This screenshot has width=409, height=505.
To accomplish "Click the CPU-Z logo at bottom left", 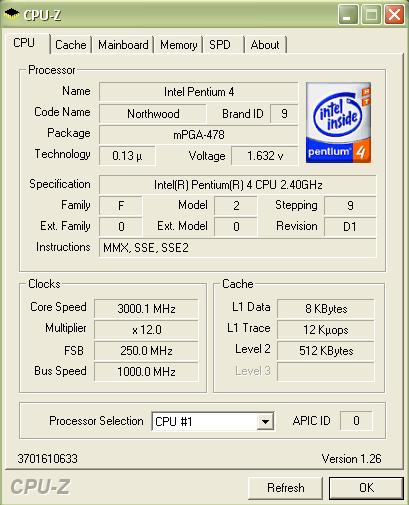I will [x=40, y=487].
